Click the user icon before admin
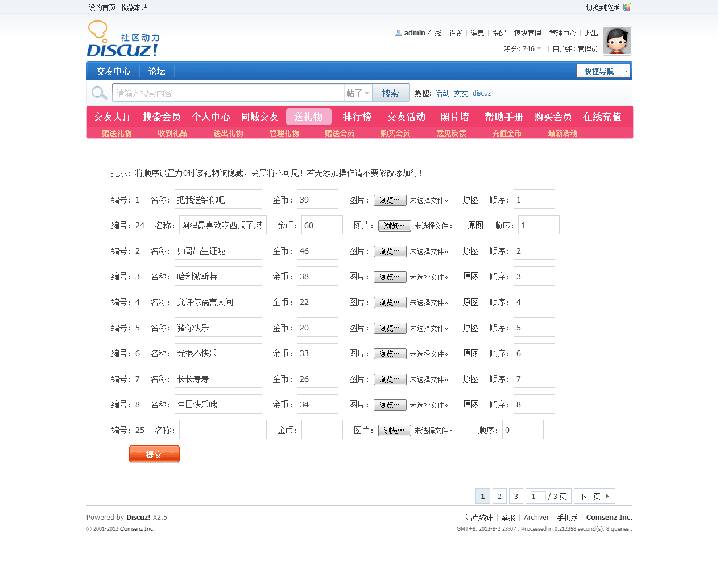The image size is (728, 562). click(x=398, y=33)
